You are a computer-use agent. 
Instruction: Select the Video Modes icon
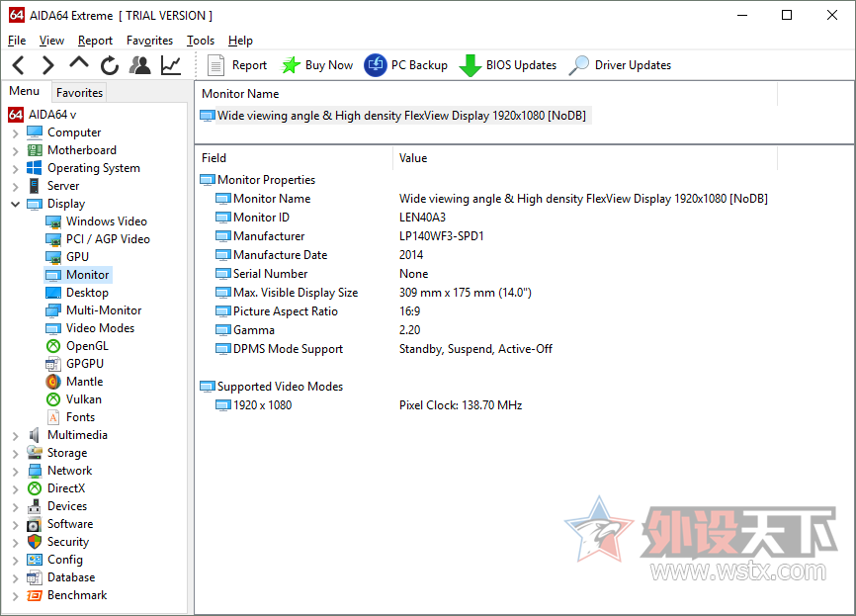tap(53, 328)
